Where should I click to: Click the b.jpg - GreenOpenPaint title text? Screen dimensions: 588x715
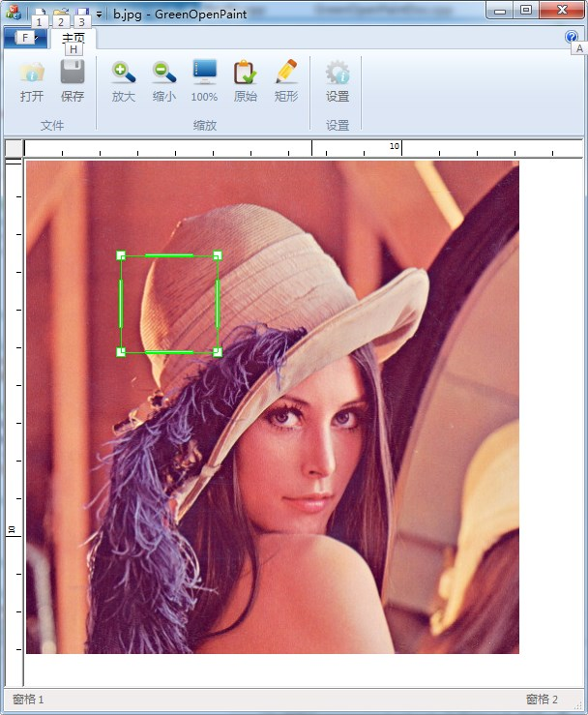tap(180, 15)
